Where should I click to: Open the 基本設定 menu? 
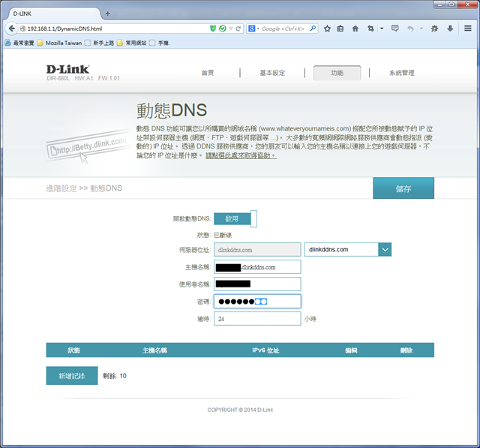point(272,73)
